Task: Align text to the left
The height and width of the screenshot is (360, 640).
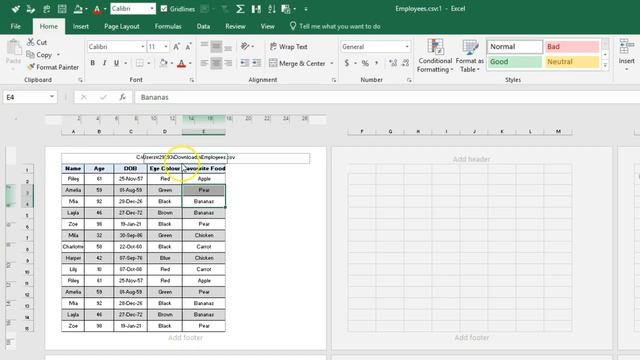Action: point(204,63)
